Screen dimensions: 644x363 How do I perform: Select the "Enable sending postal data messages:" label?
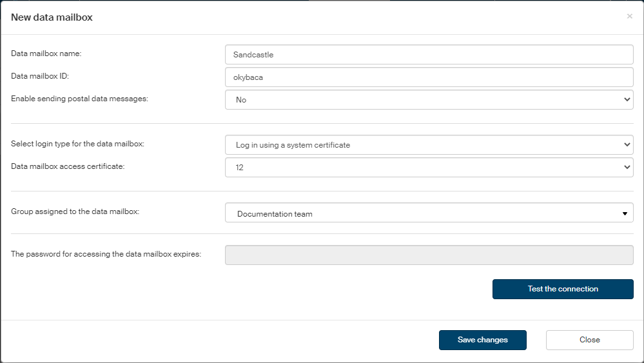coord(79,99)
